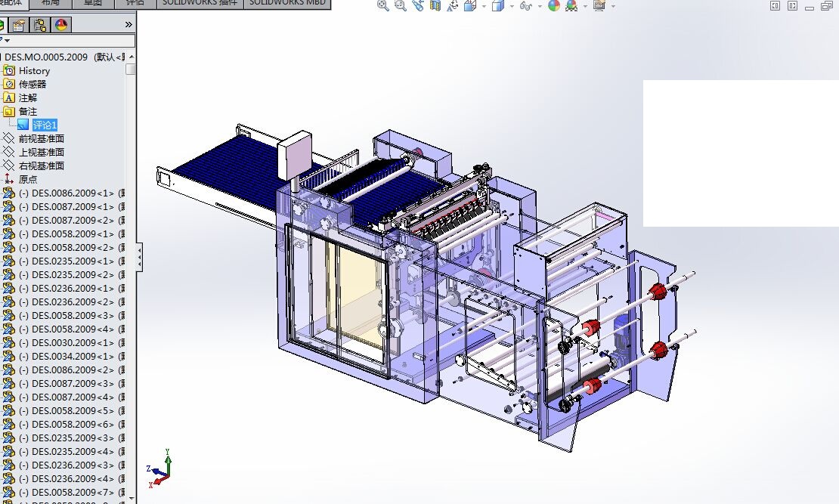Click the tree scrollbar up arrow

pos(132,57)
